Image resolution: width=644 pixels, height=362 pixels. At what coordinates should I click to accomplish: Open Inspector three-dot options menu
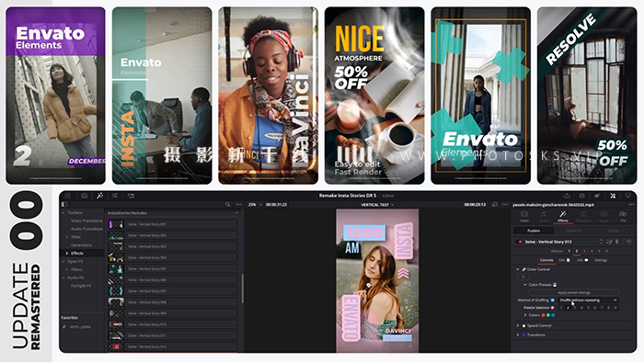coord(632,205)
